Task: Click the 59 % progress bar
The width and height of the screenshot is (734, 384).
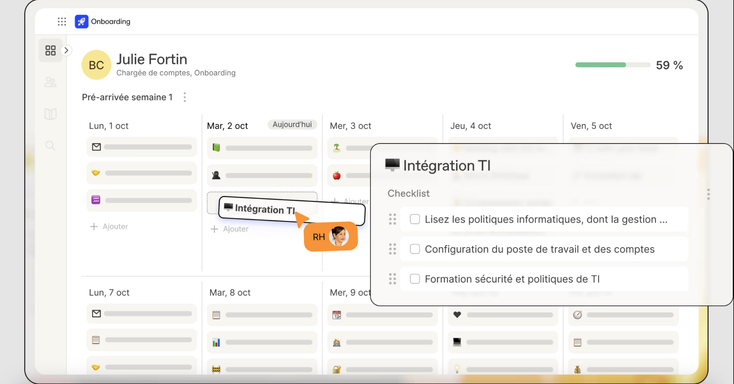Action: (x=612, y=65)
